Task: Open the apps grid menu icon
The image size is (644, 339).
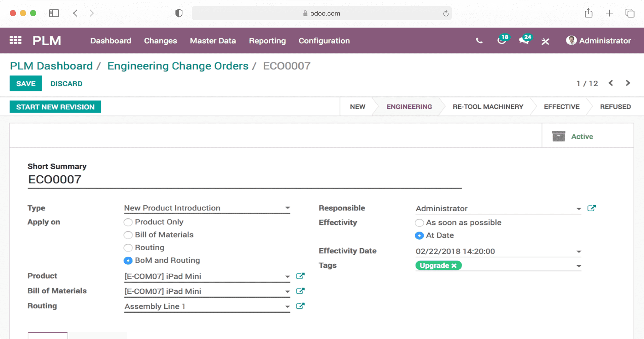Action: [x=15, y=40]
